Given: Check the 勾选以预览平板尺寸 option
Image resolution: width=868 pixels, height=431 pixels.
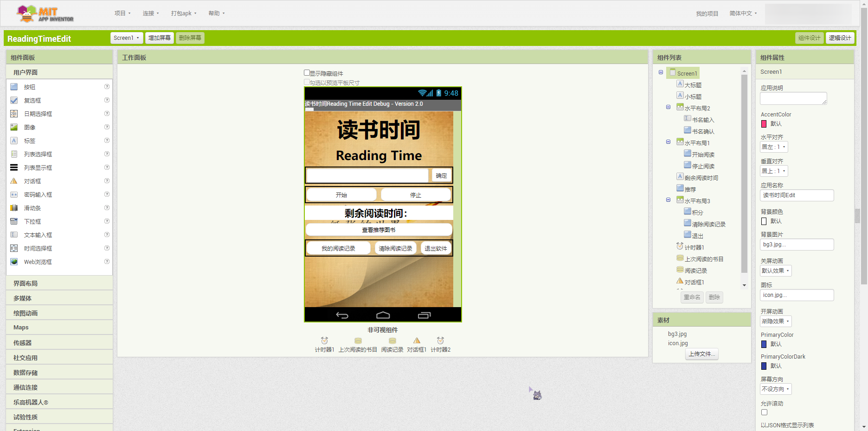Looking at the screenshot, I should 307,82.
